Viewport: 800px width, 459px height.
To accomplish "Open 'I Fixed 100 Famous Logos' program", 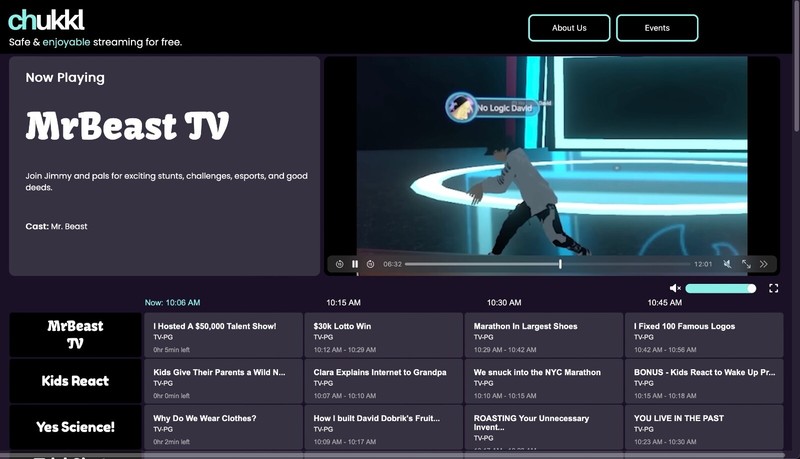I will [x=704, y=335].
